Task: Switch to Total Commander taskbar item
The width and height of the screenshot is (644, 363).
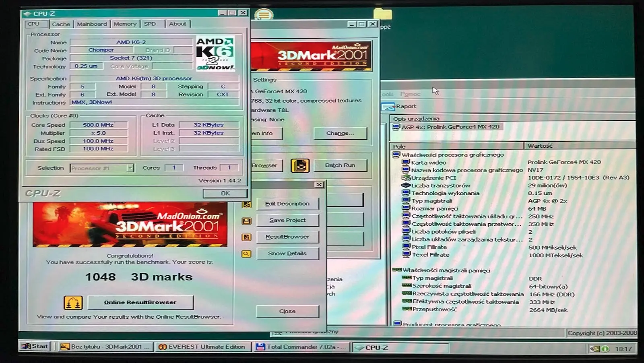Action: (x=302, y=347)
